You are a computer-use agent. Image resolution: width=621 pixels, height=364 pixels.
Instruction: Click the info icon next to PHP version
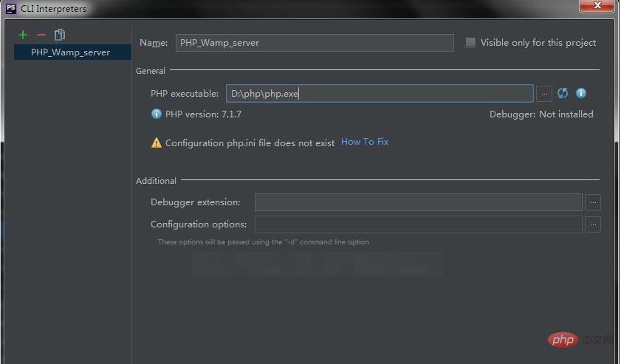tap(156, 114)
